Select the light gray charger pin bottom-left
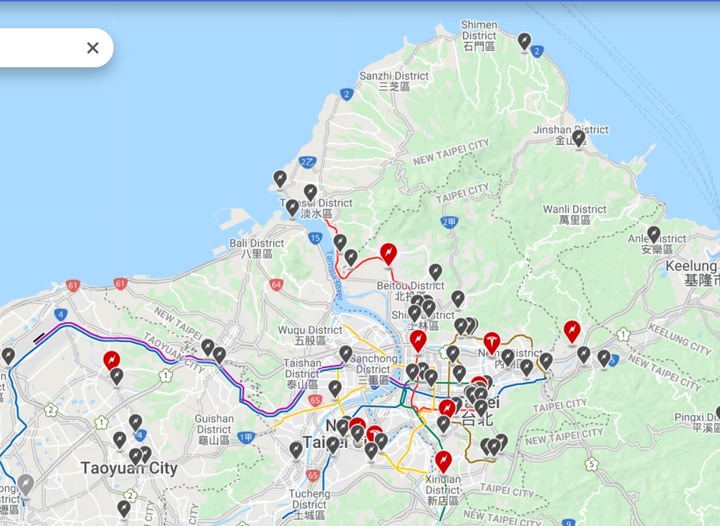The height and width of the screenshot is (526, 720). (26, 486)
